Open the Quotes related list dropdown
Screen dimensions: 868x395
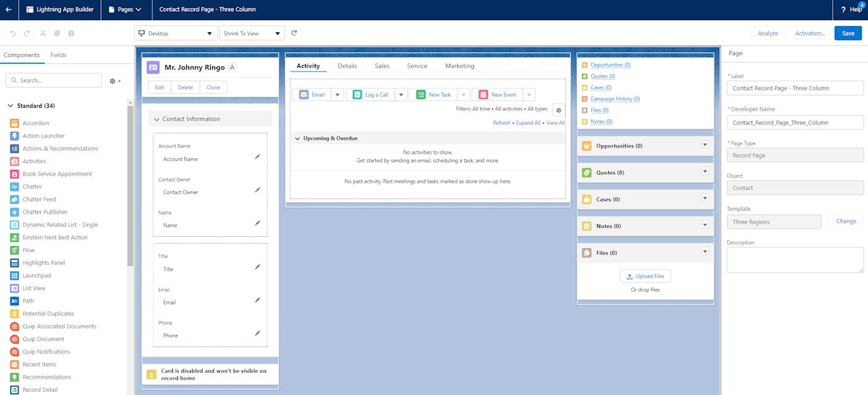click(704, 171)
